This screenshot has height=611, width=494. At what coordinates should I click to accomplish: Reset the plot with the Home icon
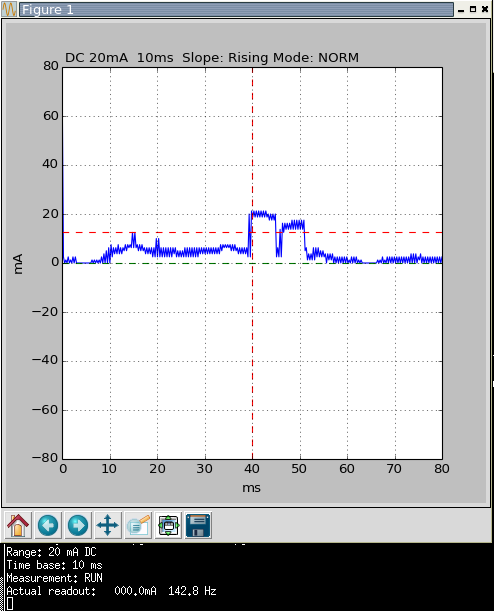click(x=18, y=525)
